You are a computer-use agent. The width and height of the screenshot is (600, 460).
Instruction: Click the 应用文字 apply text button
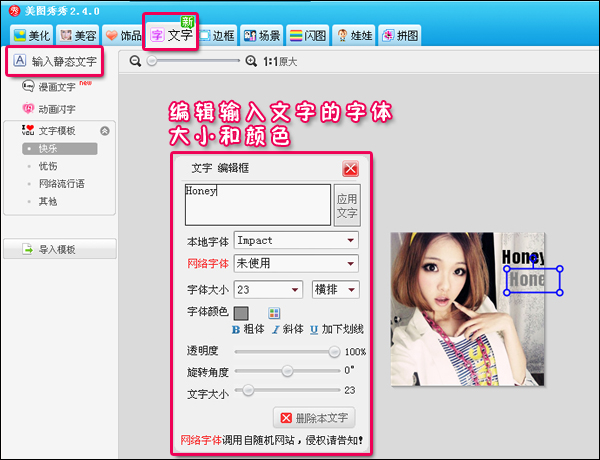point(346,205)
